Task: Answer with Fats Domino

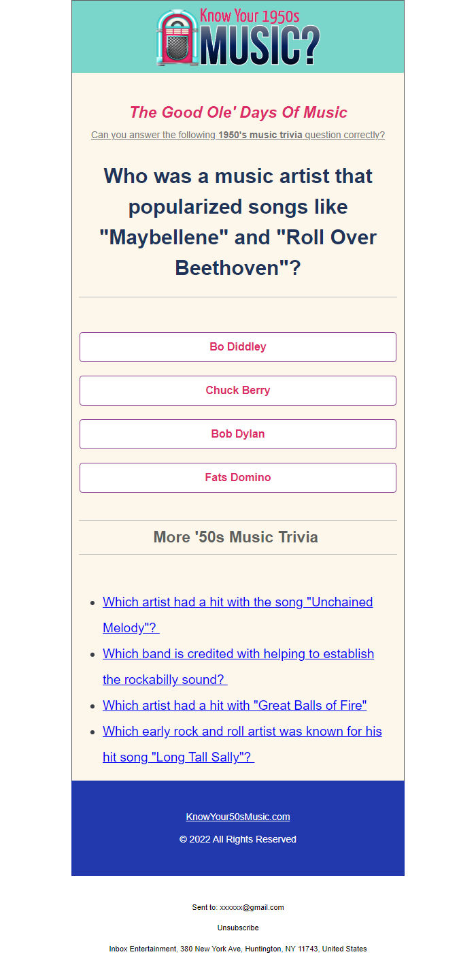Action: pyautogui.click(x=238, y=478)
